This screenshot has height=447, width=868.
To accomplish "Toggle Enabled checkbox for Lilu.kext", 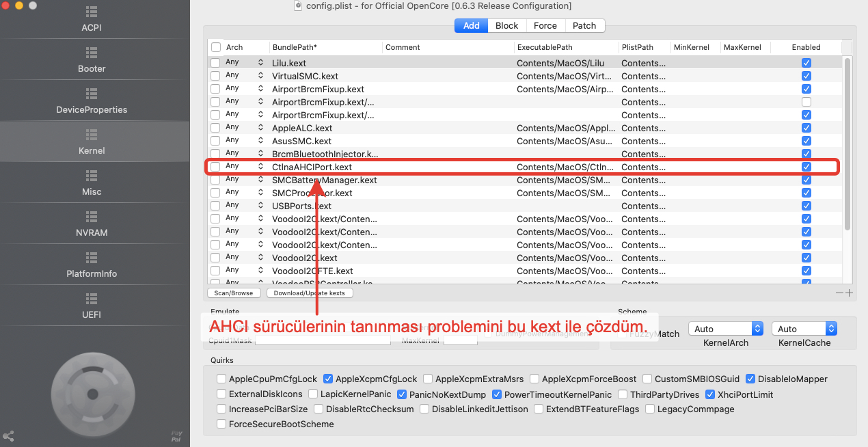I will pos(806,63).
